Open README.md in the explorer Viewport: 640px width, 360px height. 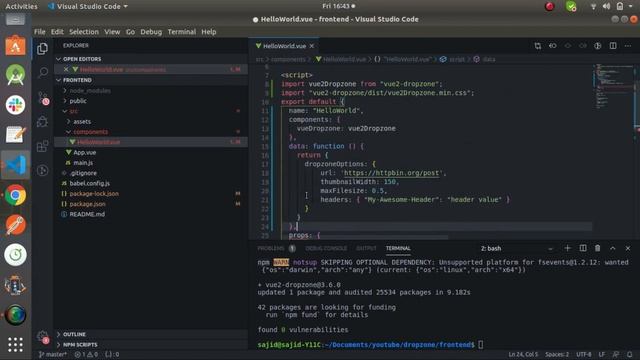click(x=151, y=214)
